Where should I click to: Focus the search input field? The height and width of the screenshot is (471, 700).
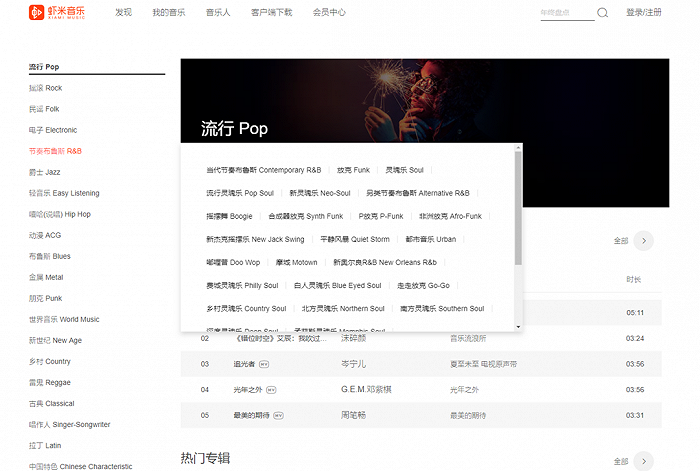[567, 13]
